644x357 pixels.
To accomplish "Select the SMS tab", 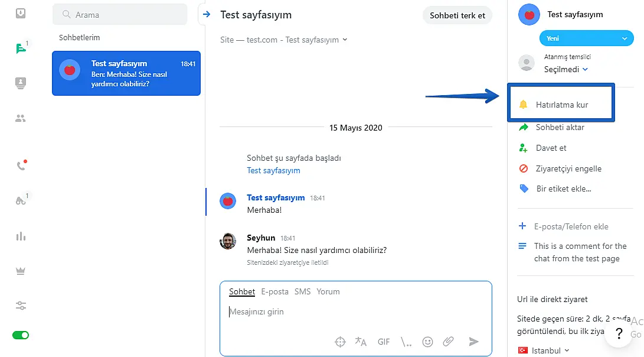I will tap(302, 291).
